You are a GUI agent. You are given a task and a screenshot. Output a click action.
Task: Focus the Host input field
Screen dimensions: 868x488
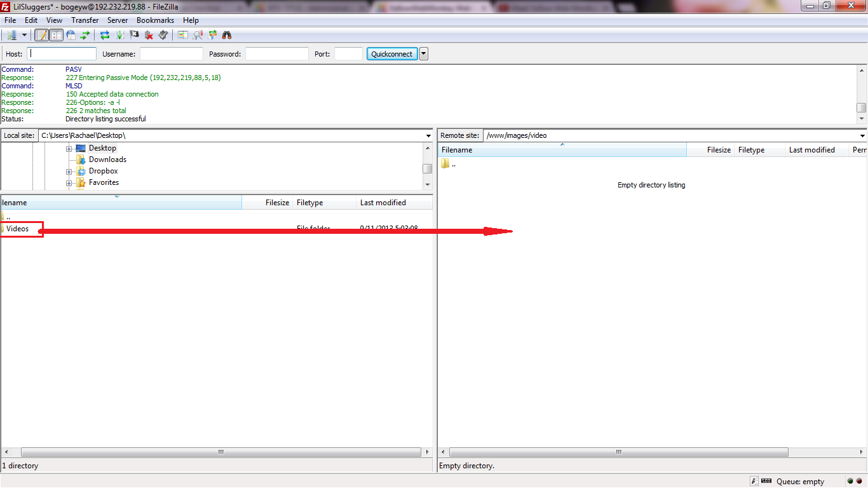point(62,54)
